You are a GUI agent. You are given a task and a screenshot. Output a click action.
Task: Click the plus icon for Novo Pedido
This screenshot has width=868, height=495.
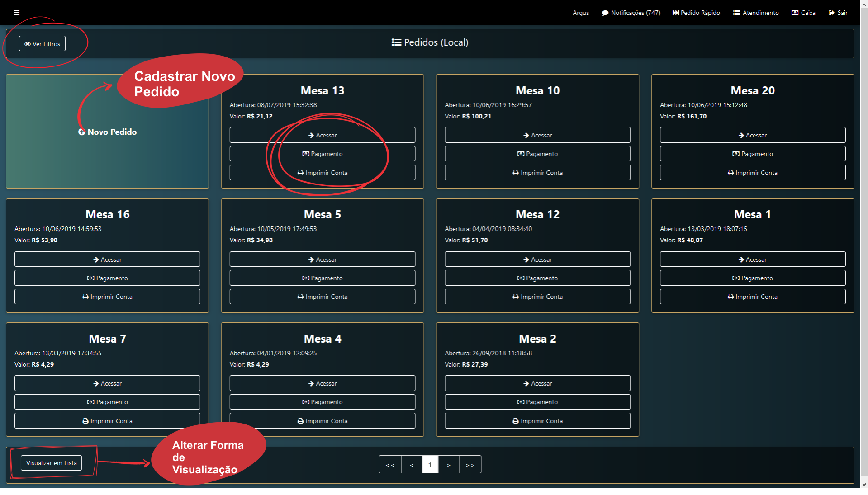[82, 132]
